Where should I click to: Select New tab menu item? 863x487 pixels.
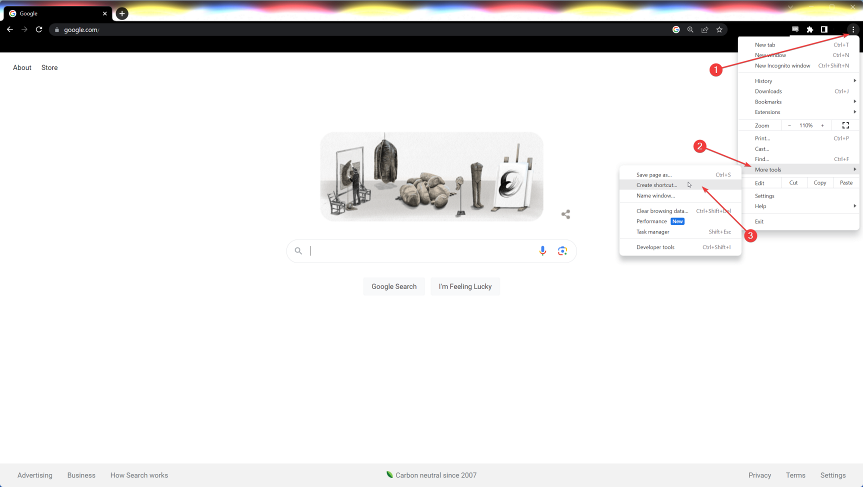(x=799, y=45)
